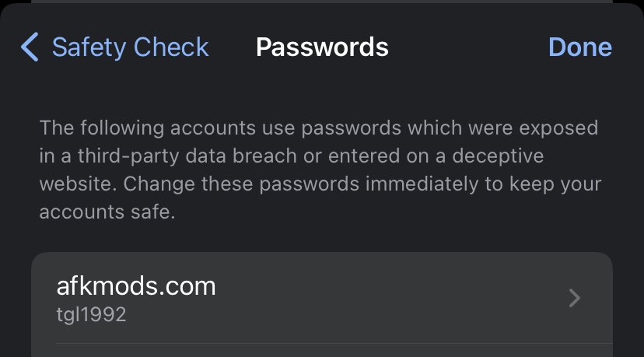Viewport: 644px width, 357px height.
Task: Click the word "exposed" in the description
Action: (x=558, y=128)
